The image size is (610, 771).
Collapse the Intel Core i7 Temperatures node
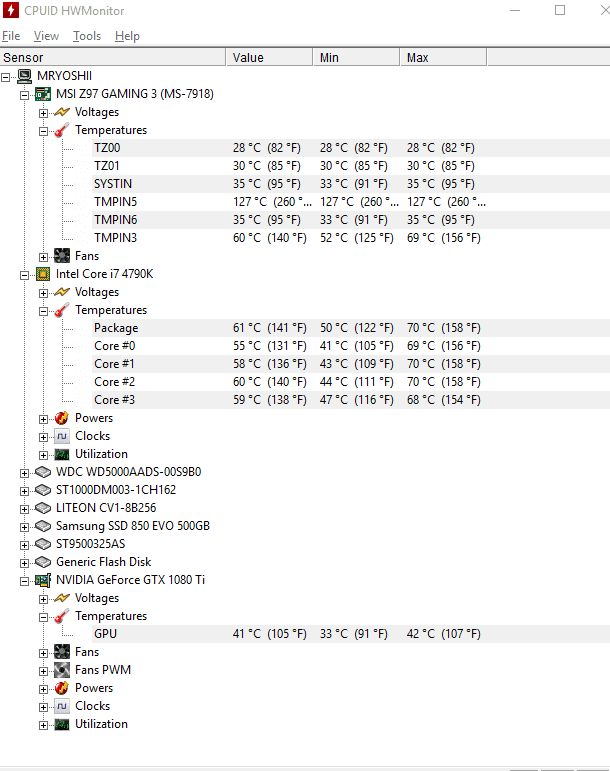(x=43, y=311)
